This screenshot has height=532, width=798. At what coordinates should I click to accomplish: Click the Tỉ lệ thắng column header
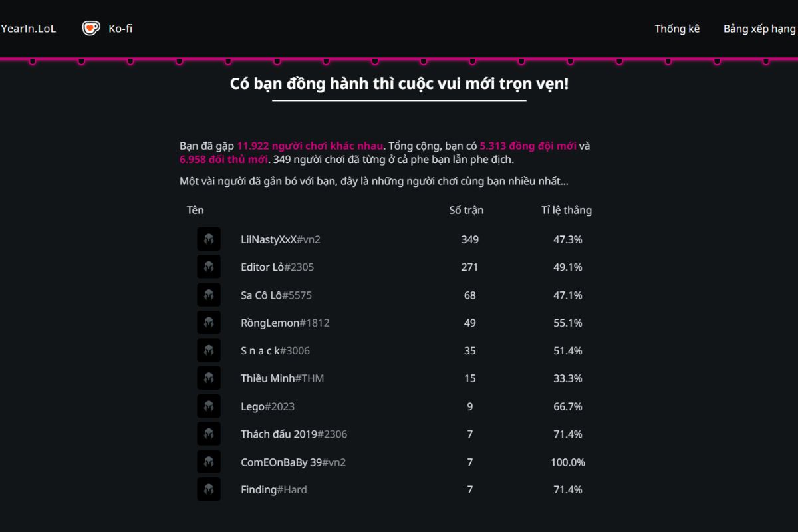click(566, 210)
